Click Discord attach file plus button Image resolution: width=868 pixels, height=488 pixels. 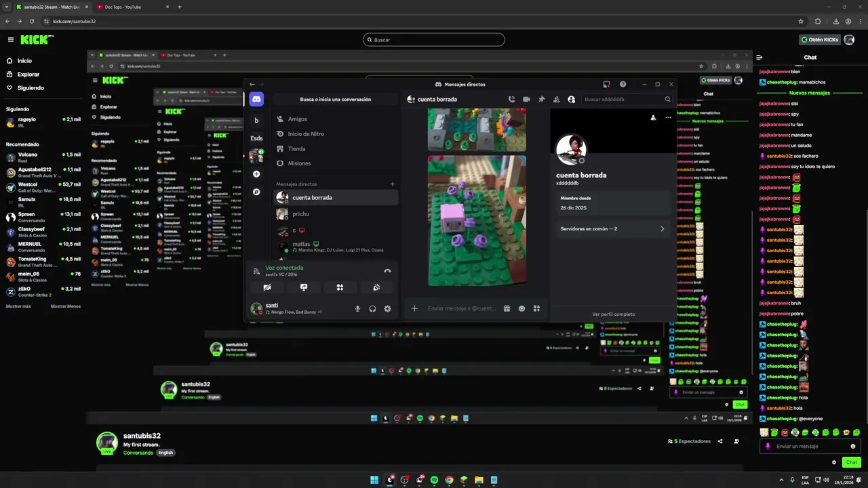(x=414, y=308)
